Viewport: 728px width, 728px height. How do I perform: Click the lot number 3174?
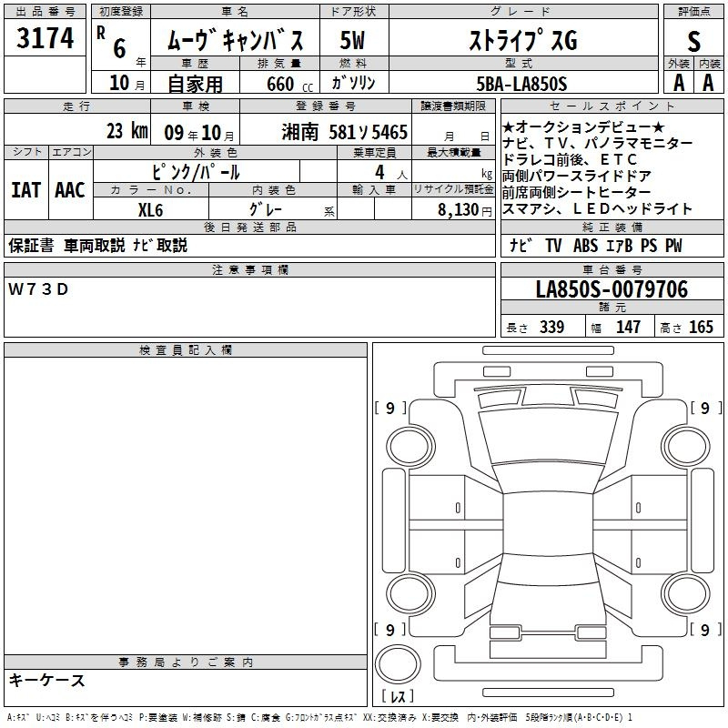(45, 39)
